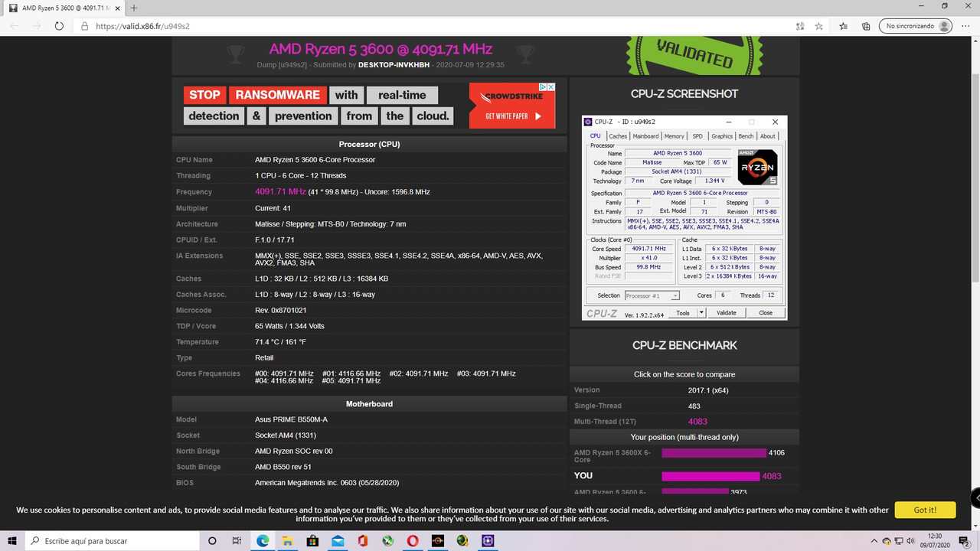Viewport: 980px width, 551px height.
Task: Show hidden system tray icons chevron
Action: click(874, 540)
